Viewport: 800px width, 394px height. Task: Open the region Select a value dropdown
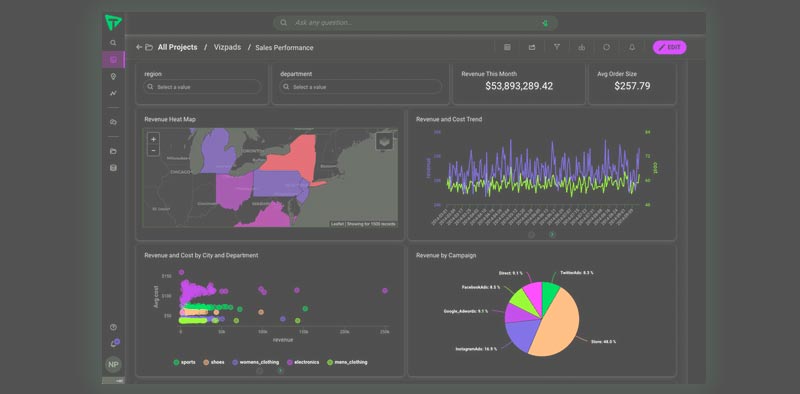pyautogui.click(x=202, y=87)
